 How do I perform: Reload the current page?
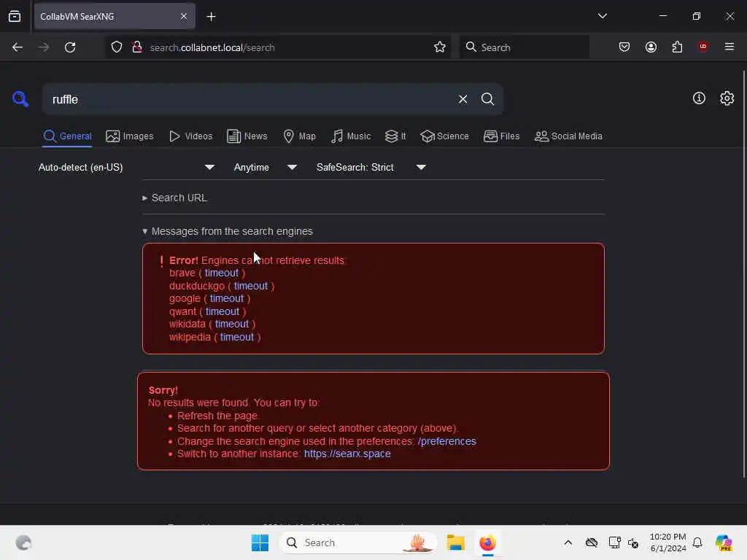70,47
